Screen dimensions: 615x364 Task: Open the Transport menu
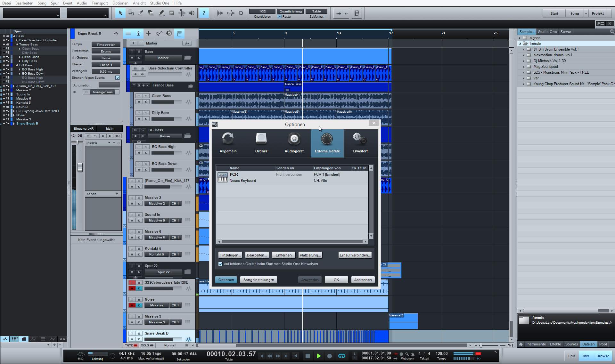pyautogui.click(x=99, y=3)
